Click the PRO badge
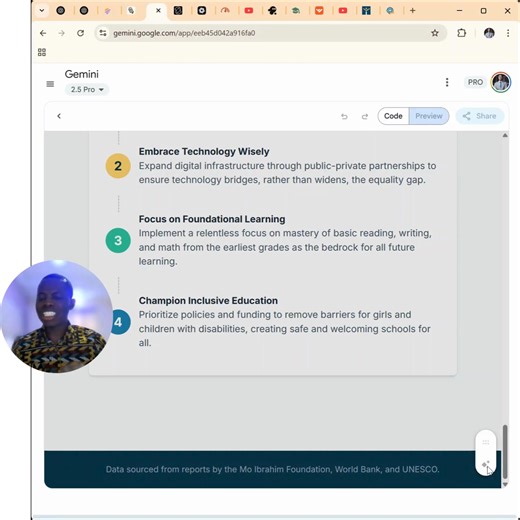This screenshot has height=520, width=520. point(475,82)
